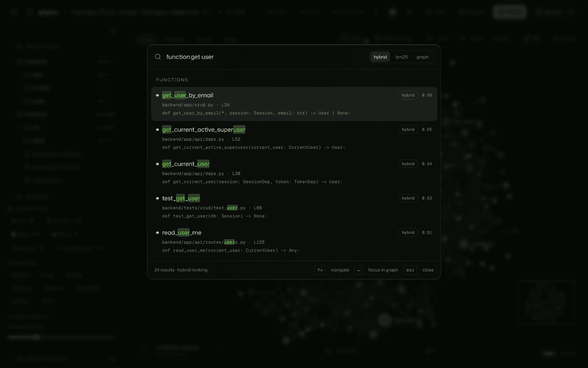This screenshot has height=368, width=588.
Task: Click the bullet dot beside get_user_by_email
Action: coord(157,95)
